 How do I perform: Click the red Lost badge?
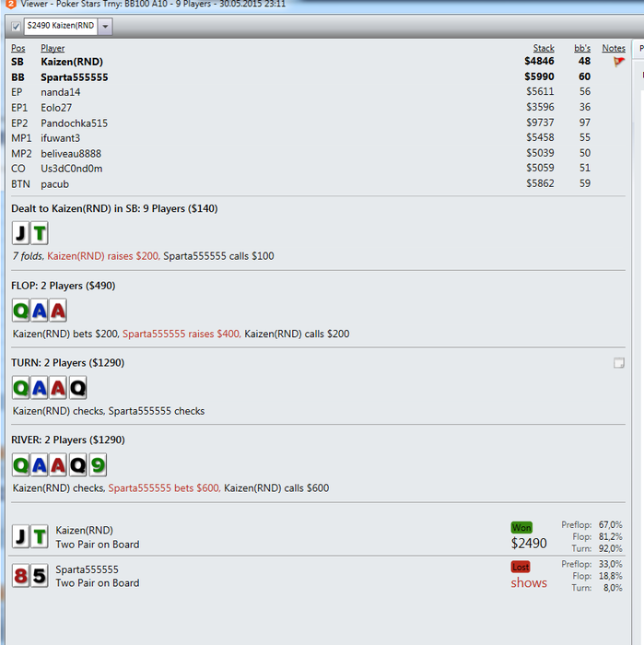coord(521,567)
